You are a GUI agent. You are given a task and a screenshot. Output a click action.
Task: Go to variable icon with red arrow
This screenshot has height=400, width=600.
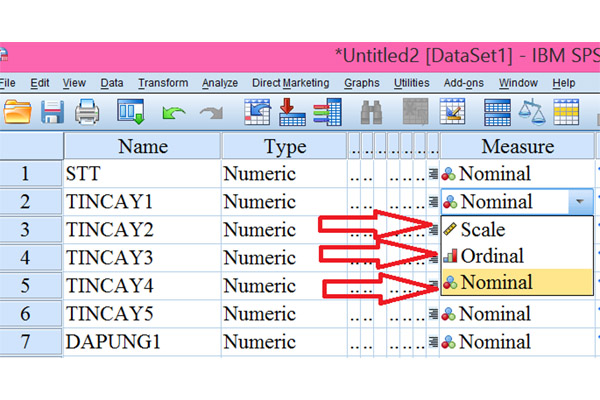pyautogui.click(x=292, y=112)
